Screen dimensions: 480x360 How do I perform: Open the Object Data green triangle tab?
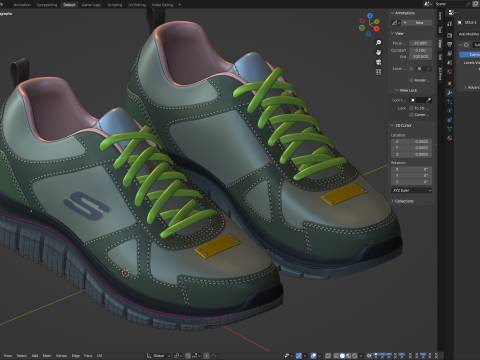449,129
